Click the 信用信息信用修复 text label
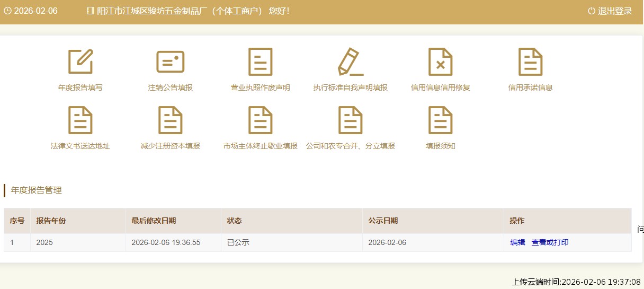Viewport: 644px width, 289px height. [441, 87]
